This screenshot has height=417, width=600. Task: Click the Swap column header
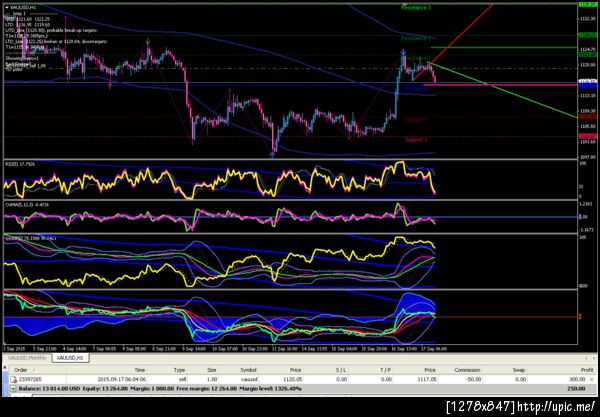pyautogui.click(x=520, y=370)
